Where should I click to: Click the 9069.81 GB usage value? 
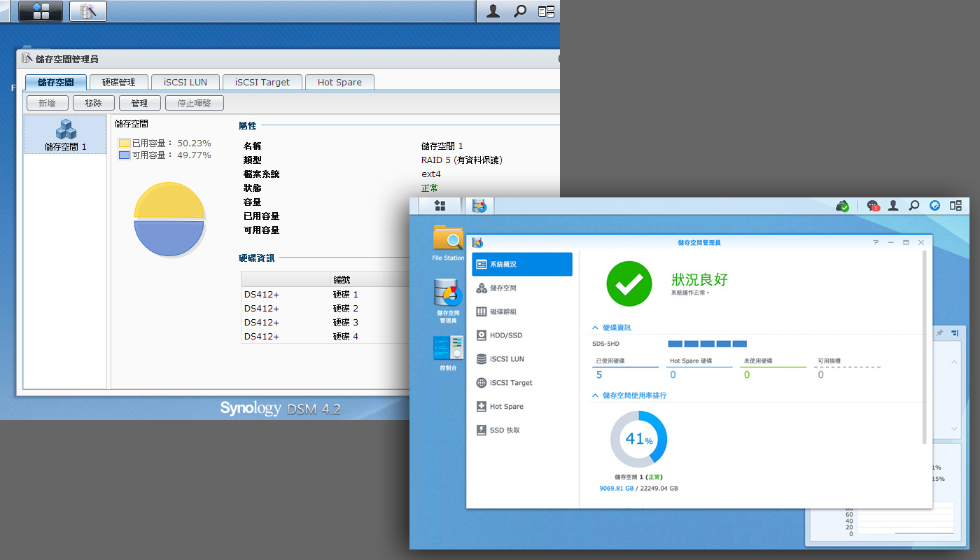click(616, 489)
